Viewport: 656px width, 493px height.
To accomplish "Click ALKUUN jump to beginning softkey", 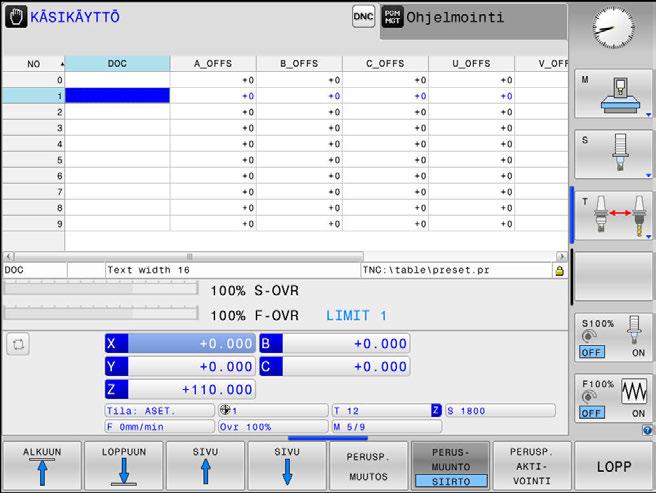I will [42, 466].
